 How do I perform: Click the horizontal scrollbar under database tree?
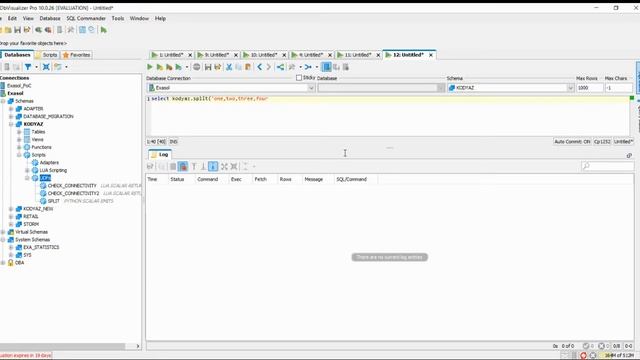63,346
